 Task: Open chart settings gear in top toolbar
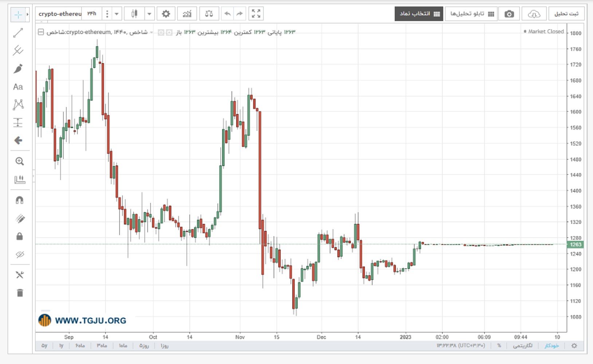click(x=166, y=14)
